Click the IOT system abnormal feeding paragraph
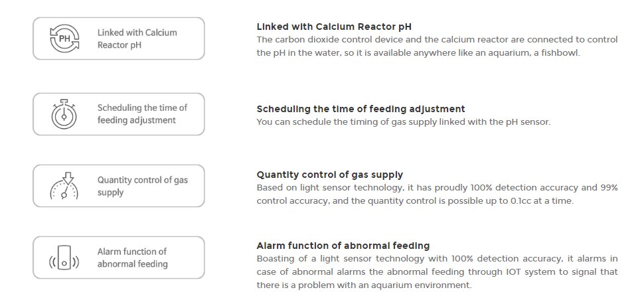 tap(437, 271)
